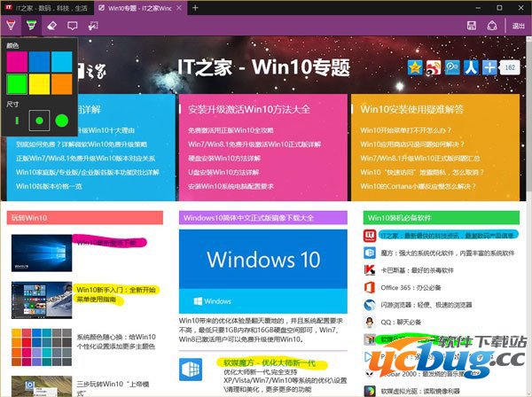Viewport: 532px width, 397px height.
Task: Click the 闪游浏览器 browser icon
Action: [370, 305]
